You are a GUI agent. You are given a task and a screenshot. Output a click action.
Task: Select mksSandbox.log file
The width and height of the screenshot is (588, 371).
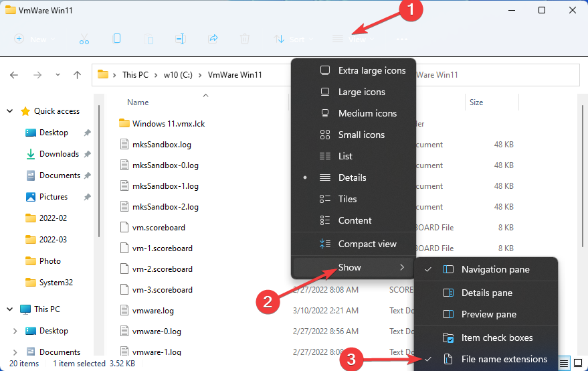click(162, 145)
